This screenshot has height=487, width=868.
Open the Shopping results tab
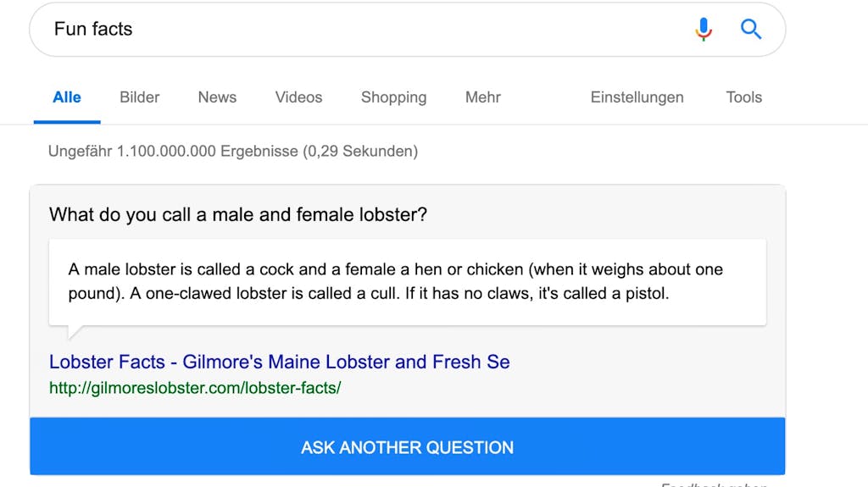click(x=393, y=97)
